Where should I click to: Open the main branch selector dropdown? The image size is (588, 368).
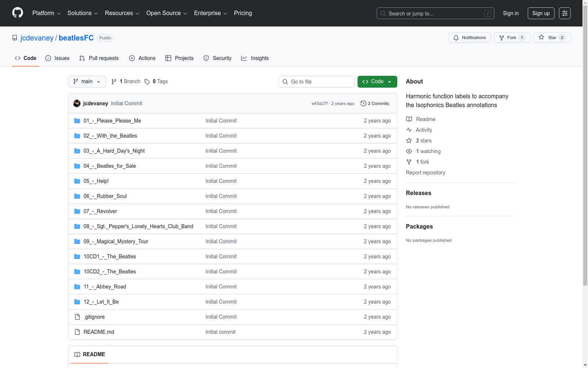(87, 82)
